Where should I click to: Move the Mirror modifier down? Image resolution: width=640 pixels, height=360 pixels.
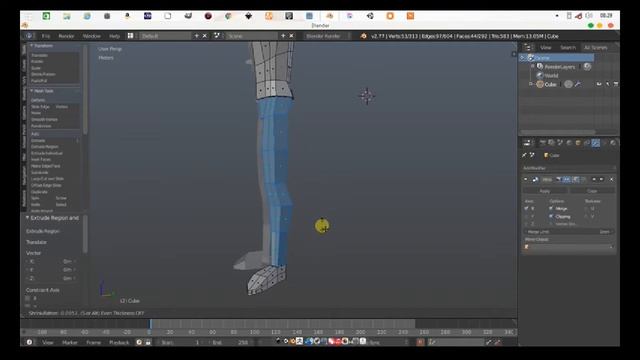601,179
